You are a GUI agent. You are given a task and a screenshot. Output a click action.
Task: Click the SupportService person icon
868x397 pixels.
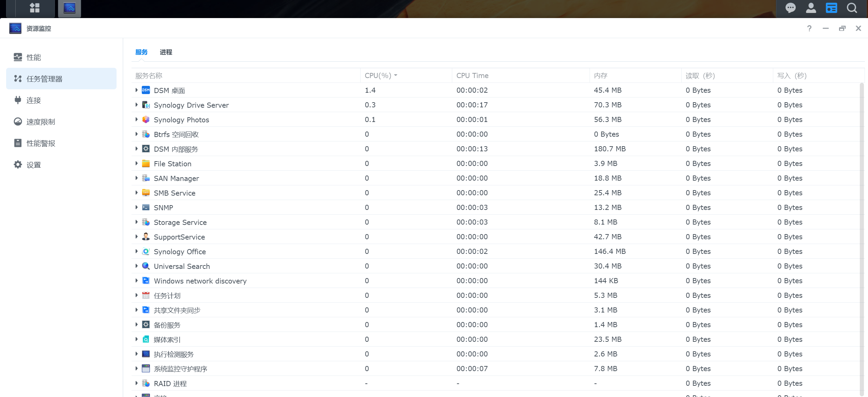(146, 236)
